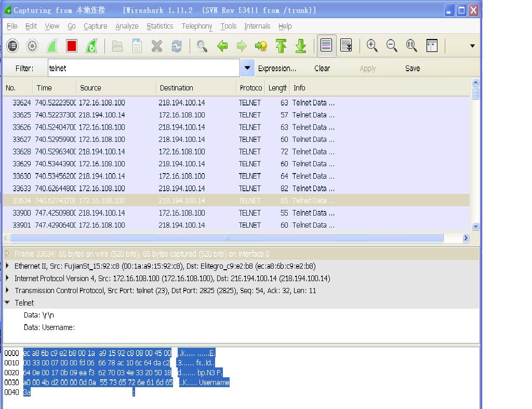
Task: Expand Internet Protocol Version 4 details
Action: [x=7, y=278]
